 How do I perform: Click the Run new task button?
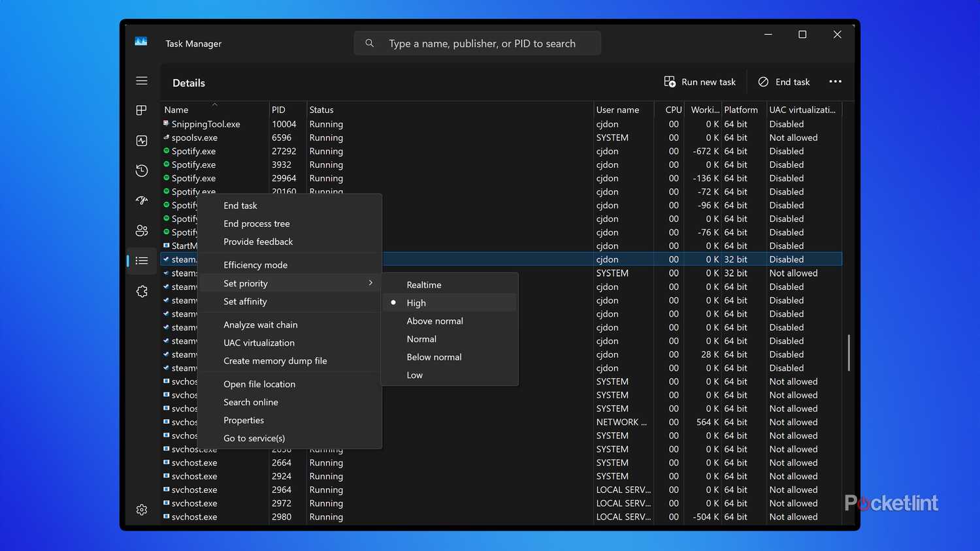click(700, 82)
